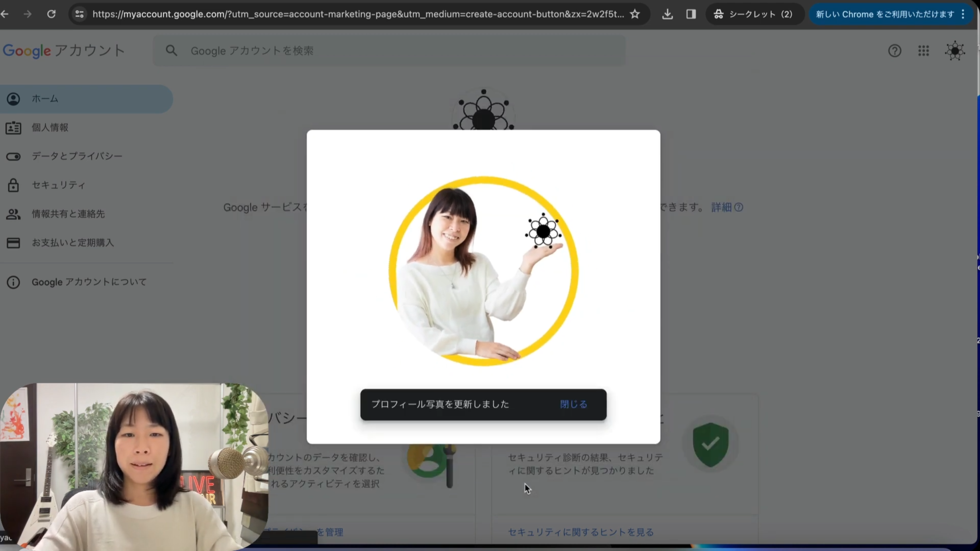
Task: Open 個人情報 sidebar item
Action: point(50,127)
